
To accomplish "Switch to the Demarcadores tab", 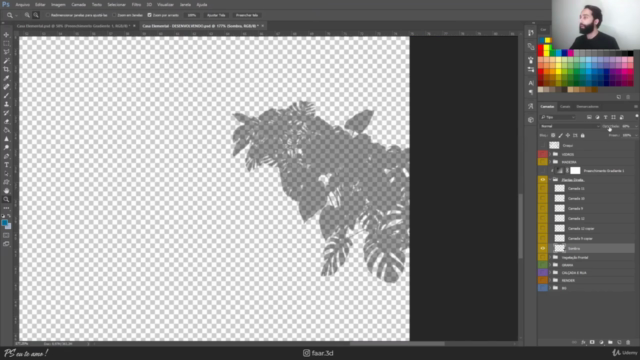I will (587, 107).
